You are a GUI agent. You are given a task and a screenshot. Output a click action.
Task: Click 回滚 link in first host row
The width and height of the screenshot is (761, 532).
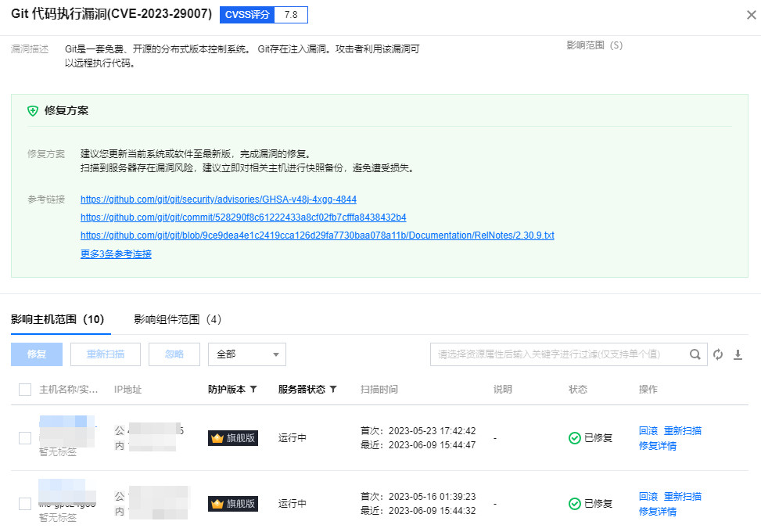coord(648,431)
